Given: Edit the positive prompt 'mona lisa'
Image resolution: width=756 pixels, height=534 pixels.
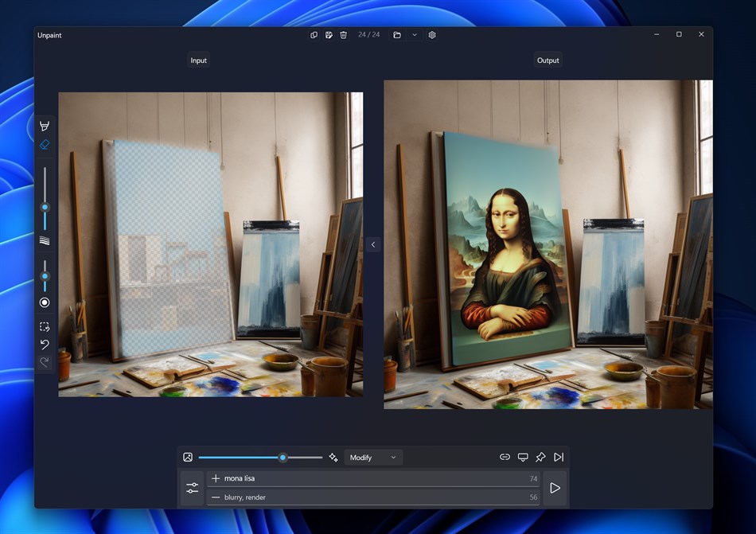Looking at the screenshot, I should (373, 478).
